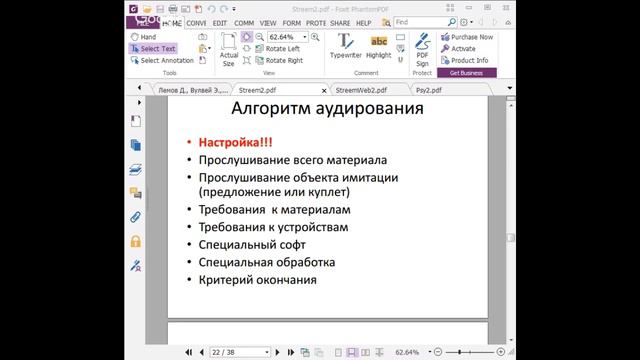The height and width of the screenshot is (360, 640).
Task: Open the VIEW ribbon tab
Action: 268,23
